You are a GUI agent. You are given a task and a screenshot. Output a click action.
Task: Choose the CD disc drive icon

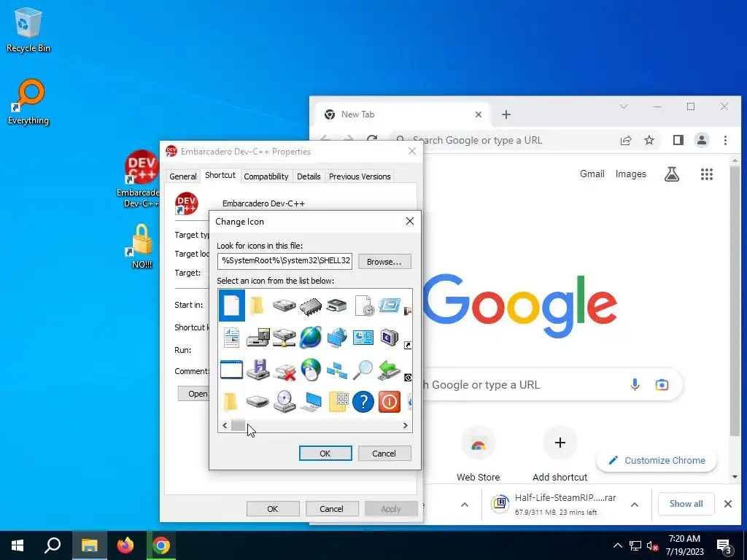(285, 402)
